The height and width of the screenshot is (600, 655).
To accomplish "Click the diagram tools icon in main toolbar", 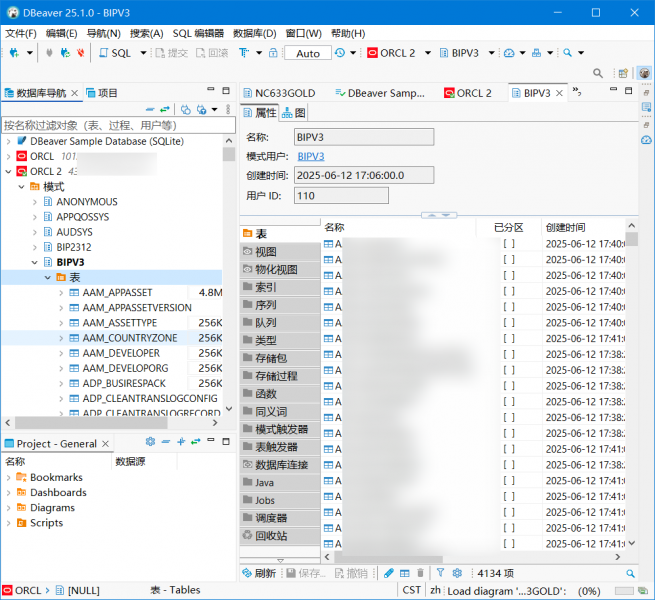I will 536,53.
